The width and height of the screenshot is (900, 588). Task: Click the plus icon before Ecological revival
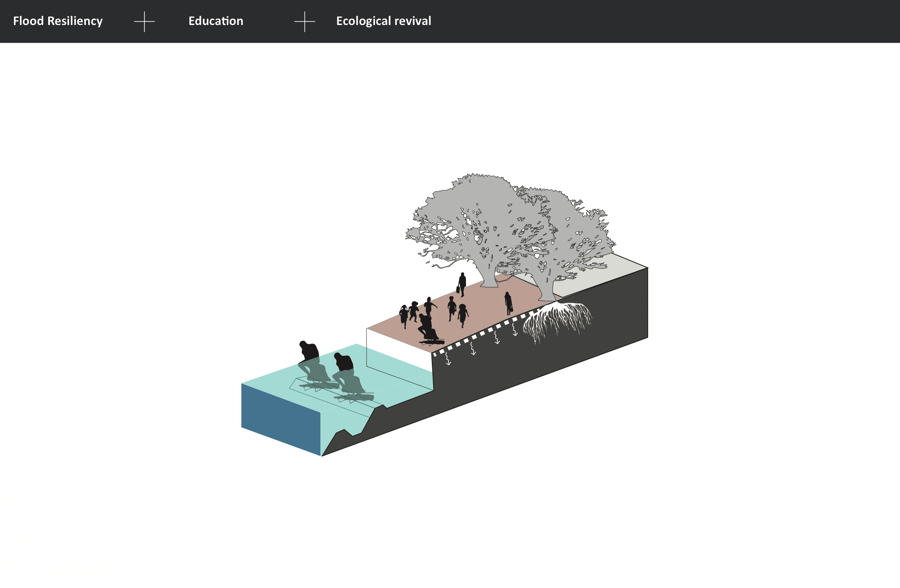tap(305, 22)
